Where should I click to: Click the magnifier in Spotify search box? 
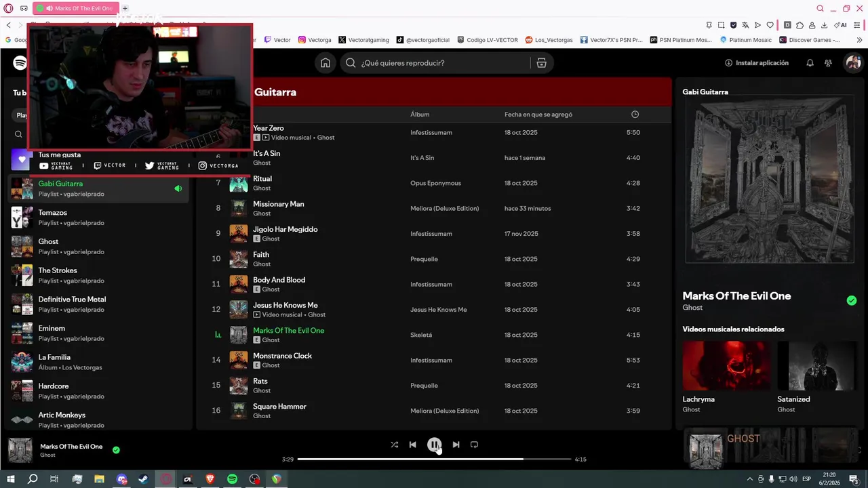(x=351, y=63)
